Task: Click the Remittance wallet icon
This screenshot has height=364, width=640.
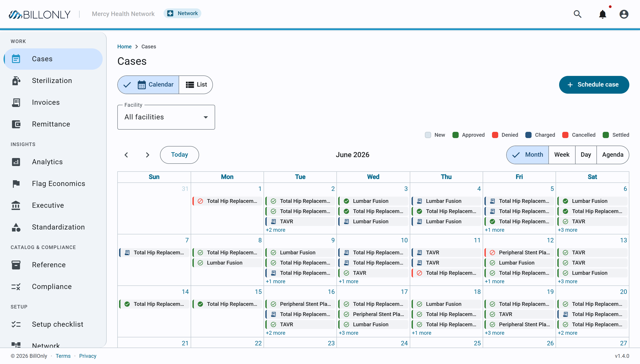Action: tap(16, 124)
